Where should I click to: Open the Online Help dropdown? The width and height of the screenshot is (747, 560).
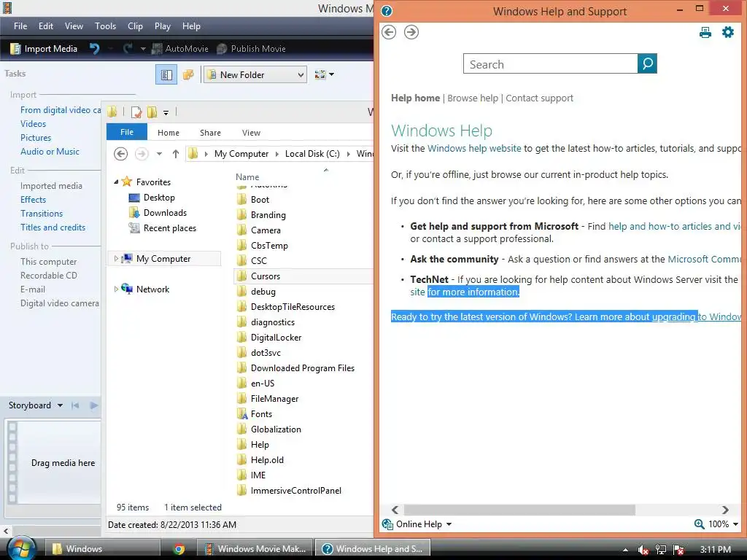pyautogui.click(x=417, y=524)
